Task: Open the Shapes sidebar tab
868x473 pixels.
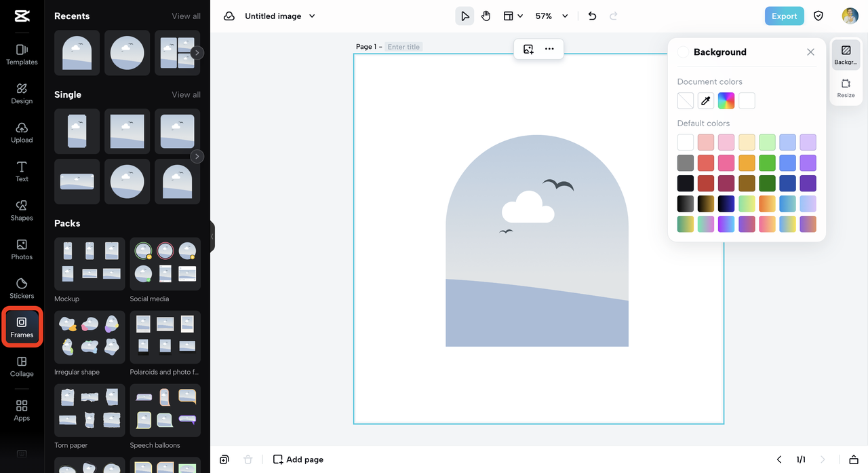Action: [22, 210]
